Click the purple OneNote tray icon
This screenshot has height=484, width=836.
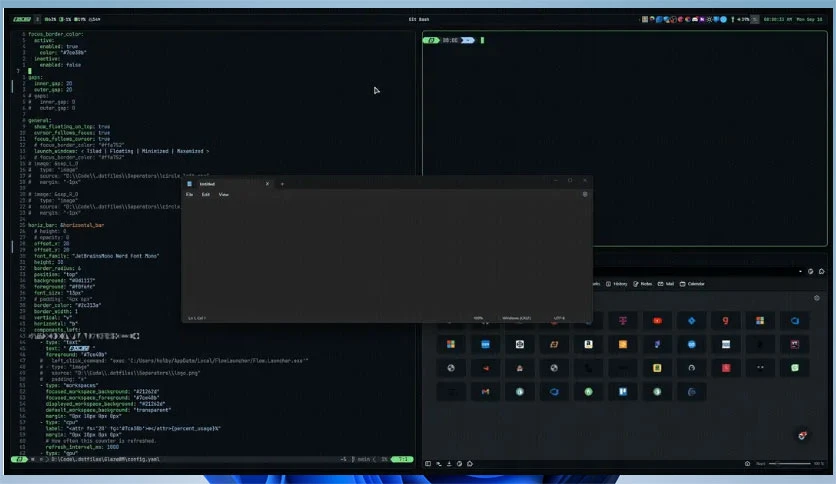702,19
